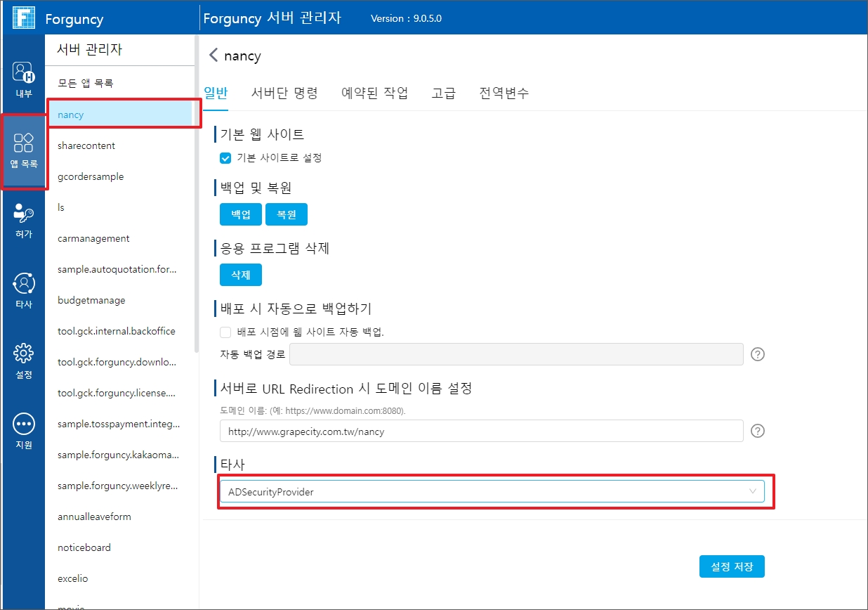Open the 전역변수 tab
This screenshot has height=610, width=868.
coord(504,93)
